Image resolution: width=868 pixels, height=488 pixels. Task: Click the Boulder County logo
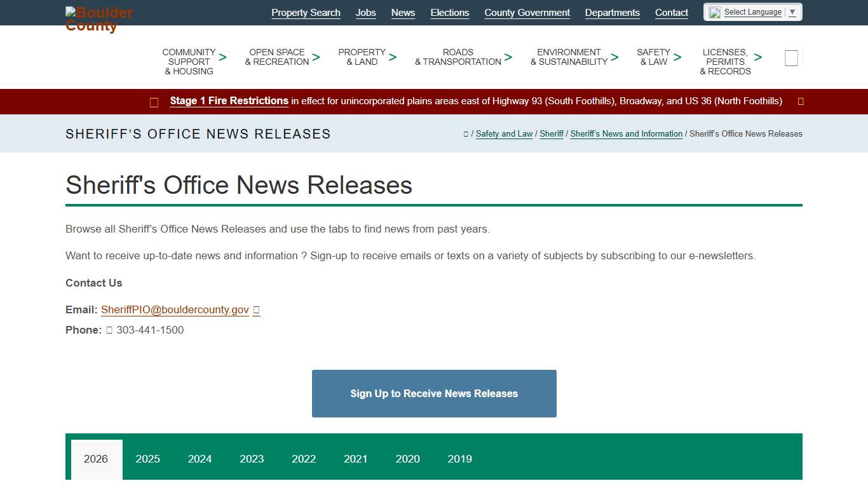pos(98,18)
